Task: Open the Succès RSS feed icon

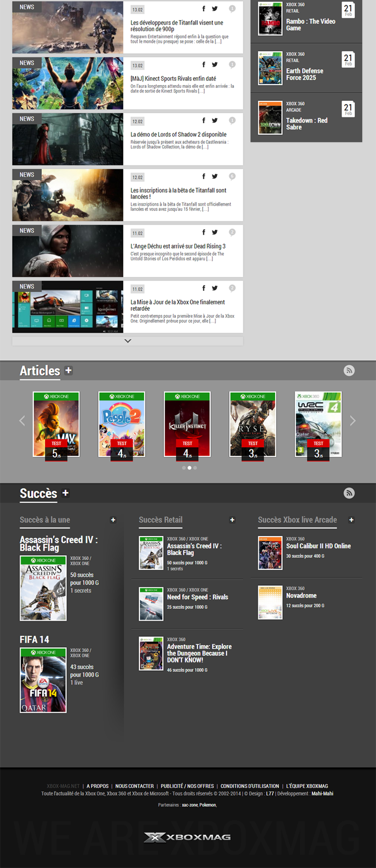Action: click(x=349, y=493)
